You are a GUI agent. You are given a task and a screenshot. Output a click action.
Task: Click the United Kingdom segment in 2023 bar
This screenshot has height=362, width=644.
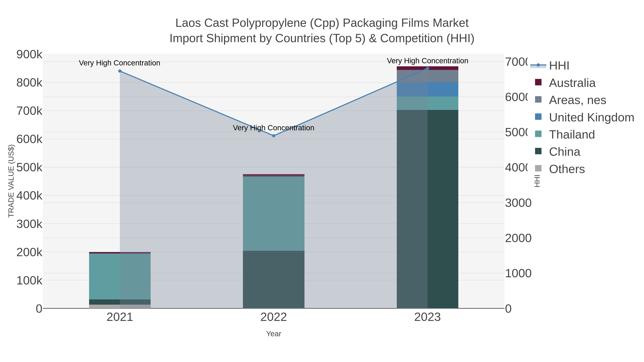pyautogui.click(x=427, y=89)
